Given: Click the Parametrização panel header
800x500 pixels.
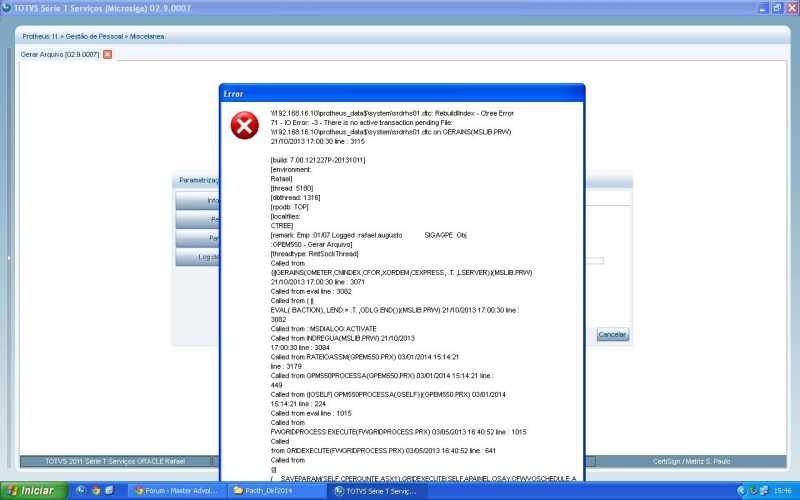Looking at the screenshot, I should pyautogui.click(x=402, y=180).
